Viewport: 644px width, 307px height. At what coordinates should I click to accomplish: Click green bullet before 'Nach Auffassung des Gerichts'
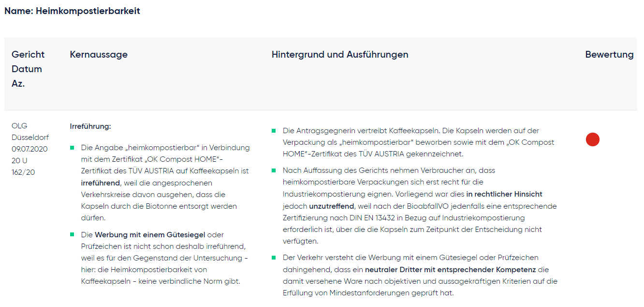click(x=274, y=170)
